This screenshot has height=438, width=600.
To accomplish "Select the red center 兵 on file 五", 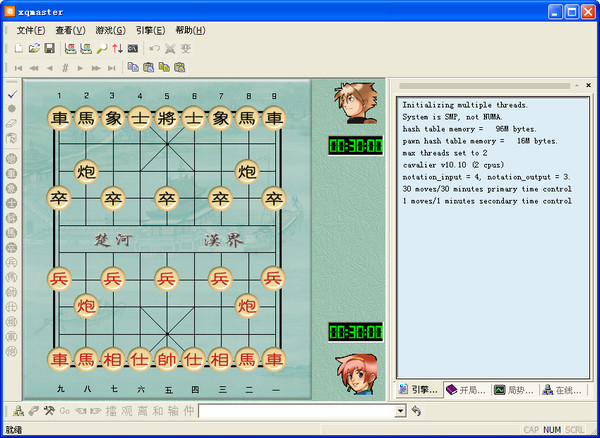I will click(x=166, y=278).
